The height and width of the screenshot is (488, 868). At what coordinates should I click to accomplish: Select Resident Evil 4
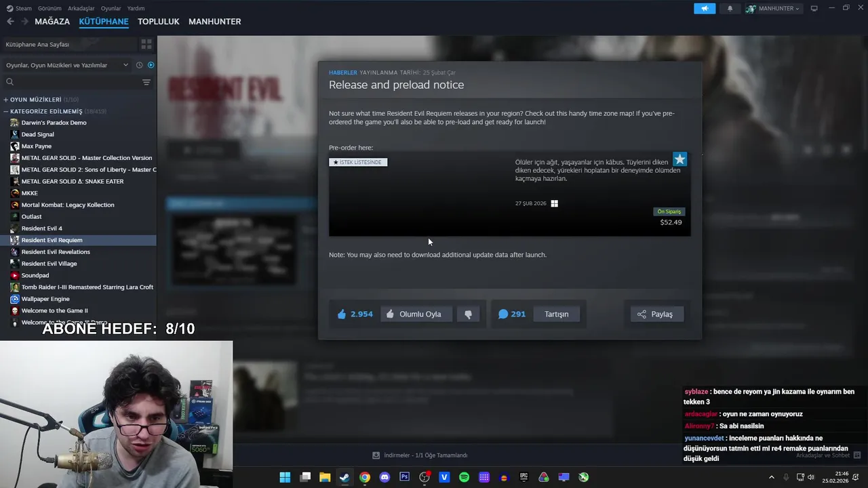click(x=41, y=228)
